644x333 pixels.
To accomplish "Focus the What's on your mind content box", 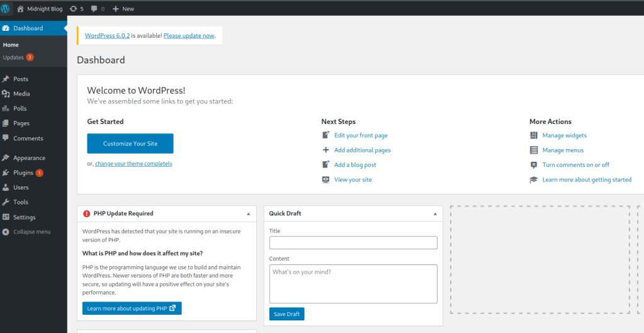I will (353, 283).
